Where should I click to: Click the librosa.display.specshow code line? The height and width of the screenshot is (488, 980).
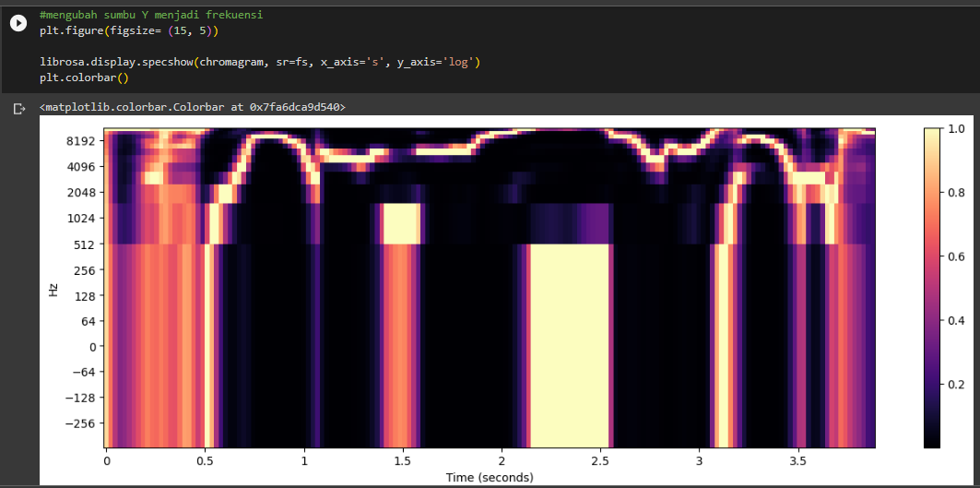tap(260, 62)
